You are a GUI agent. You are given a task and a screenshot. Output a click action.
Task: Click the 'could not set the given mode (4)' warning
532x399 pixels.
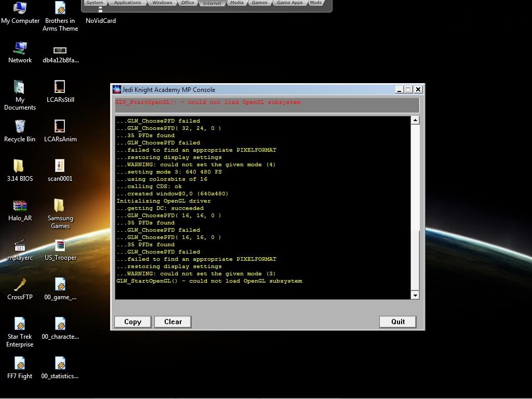[x=196, y=165]
